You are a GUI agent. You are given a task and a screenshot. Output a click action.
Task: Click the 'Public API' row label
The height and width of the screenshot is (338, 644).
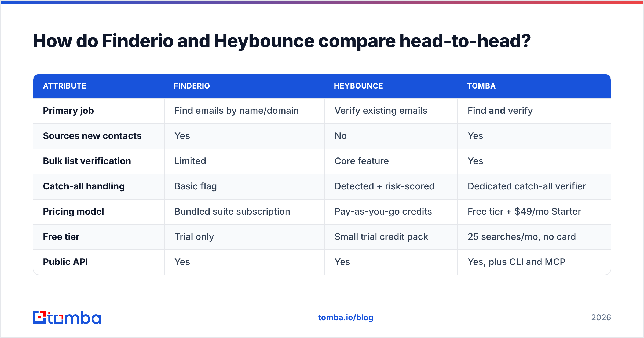point(65,262)
